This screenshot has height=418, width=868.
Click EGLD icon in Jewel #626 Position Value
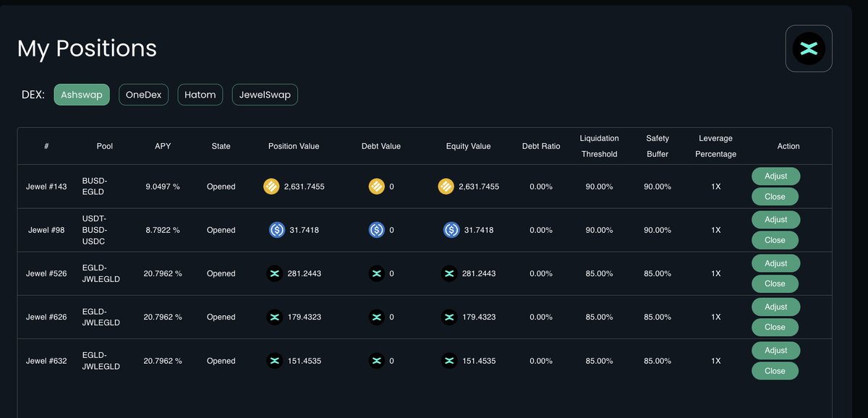pyautogui.click(x=274, y=317)
